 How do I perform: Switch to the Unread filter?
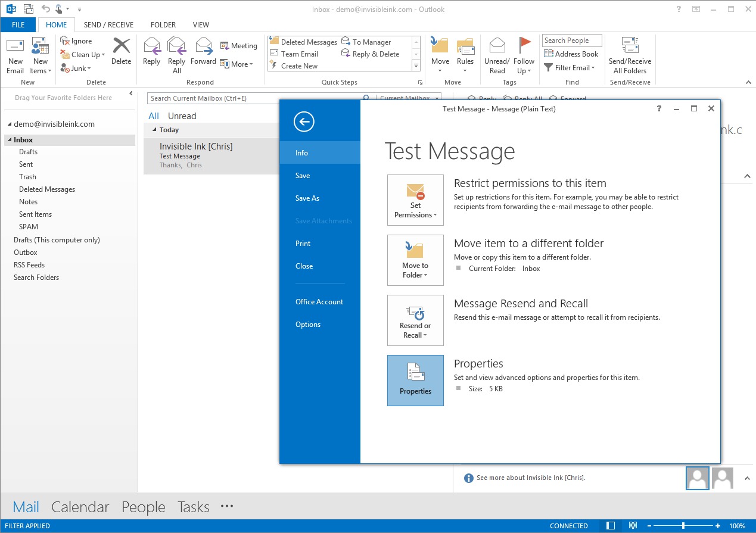182,116
